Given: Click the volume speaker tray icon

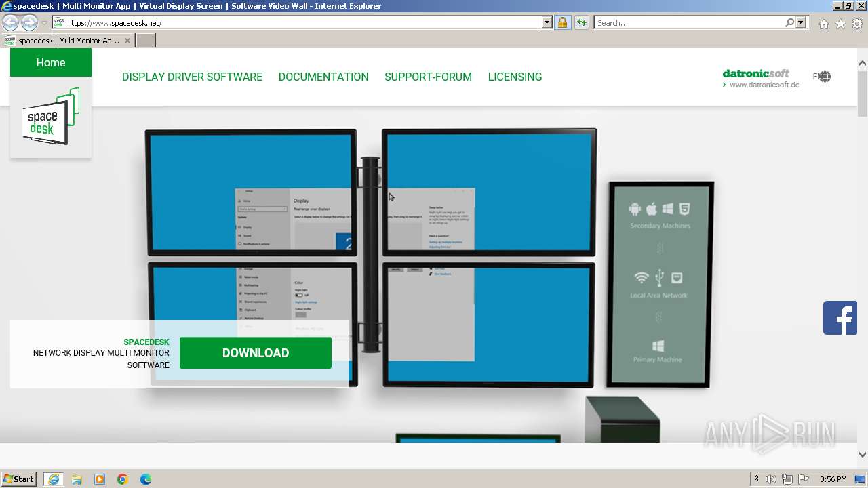Looking at the screenshot, I should pyautogui.click(x=771, y=479).
